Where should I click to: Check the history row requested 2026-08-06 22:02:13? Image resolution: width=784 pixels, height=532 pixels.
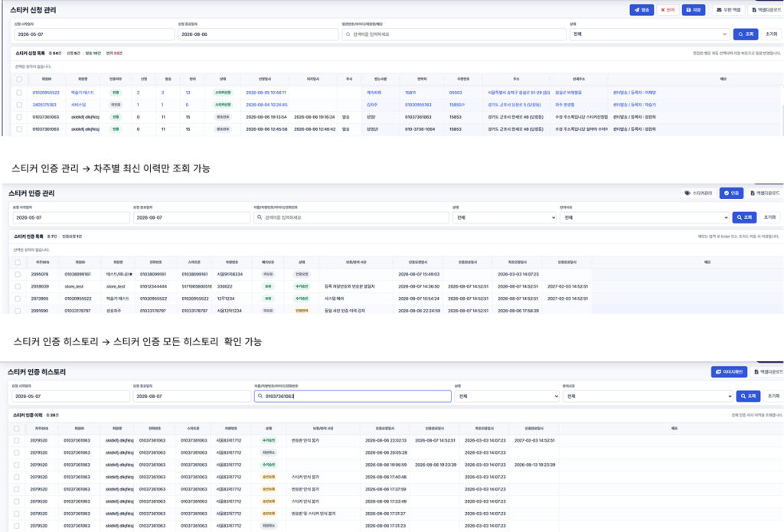17,440
